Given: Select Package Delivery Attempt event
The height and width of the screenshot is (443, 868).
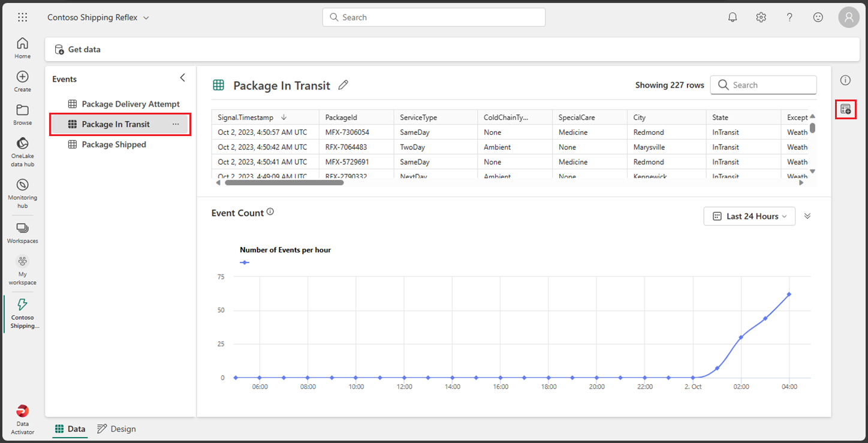Looking at the screenshot, I should (x=123, y=104).
